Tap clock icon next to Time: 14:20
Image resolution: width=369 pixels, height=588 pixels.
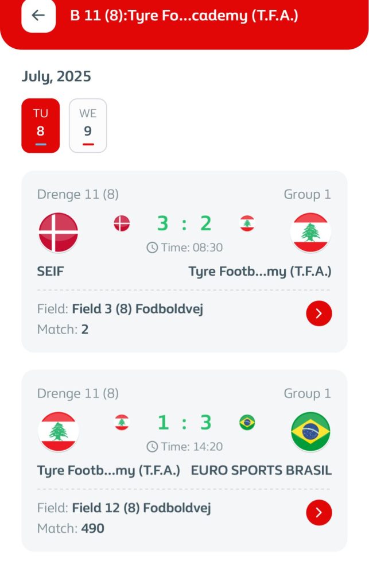point(152,446)
